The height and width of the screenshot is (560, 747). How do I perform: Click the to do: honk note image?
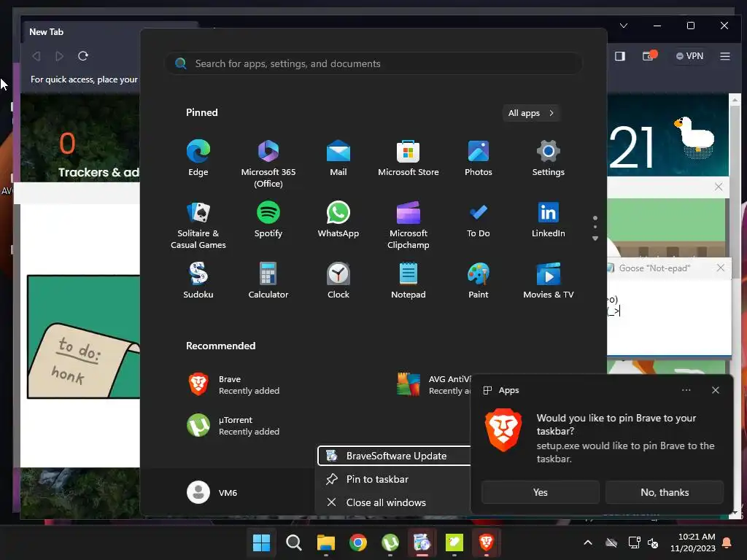pos(84,337)
